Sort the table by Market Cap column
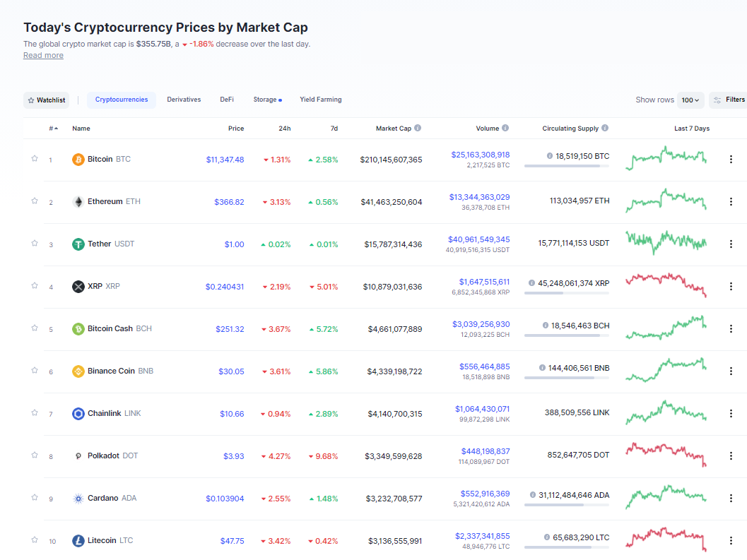The width and height of the screenshot is (747, 560). tap(393, 129)
